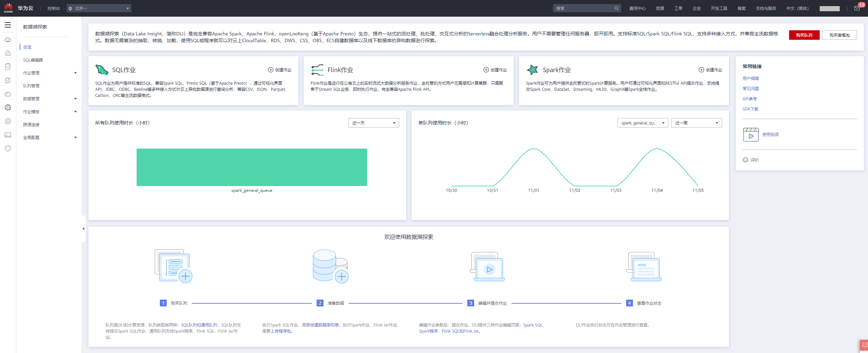Open SQL编辑器 from the sidebar
Viewport: 868px width, 353px height.
coord(33,60)
